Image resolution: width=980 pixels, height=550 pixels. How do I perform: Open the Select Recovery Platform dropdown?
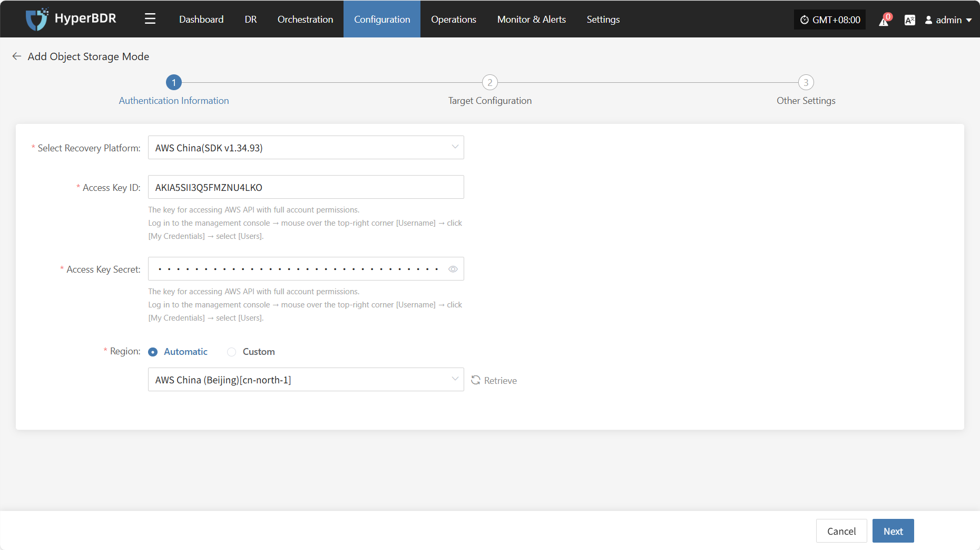[306, 148]
